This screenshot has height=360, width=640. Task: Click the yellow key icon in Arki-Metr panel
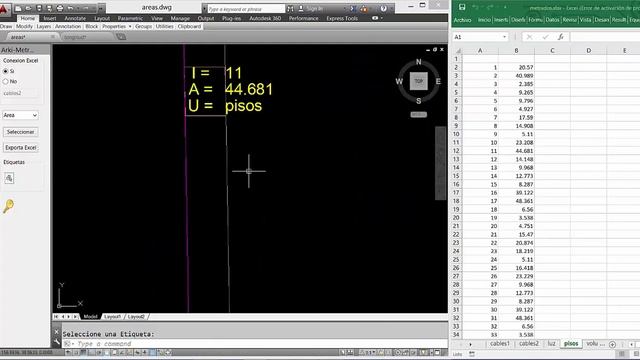[x=9, y=206]
